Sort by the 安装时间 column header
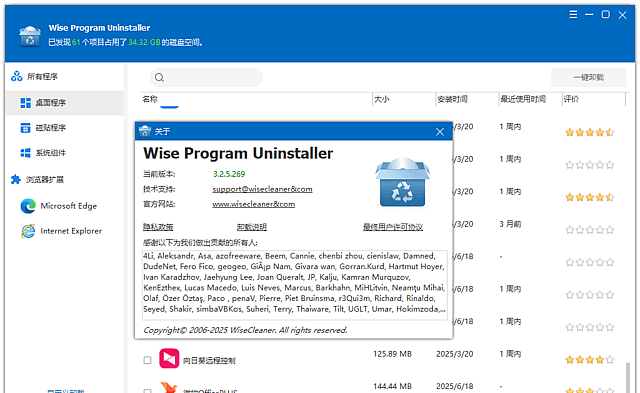This screenshot has width=640, height=393. pyautogui.click(x=452, y=99)
